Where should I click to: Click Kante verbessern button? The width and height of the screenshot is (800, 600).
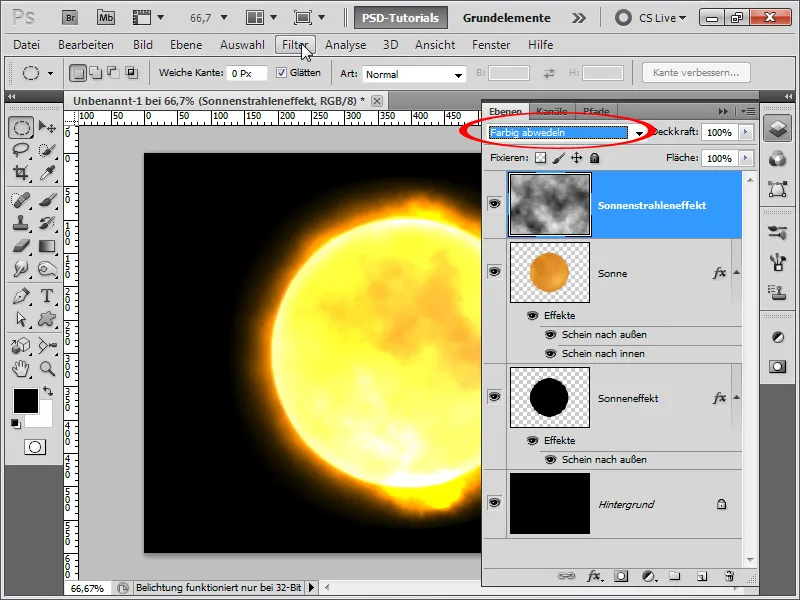696,72
